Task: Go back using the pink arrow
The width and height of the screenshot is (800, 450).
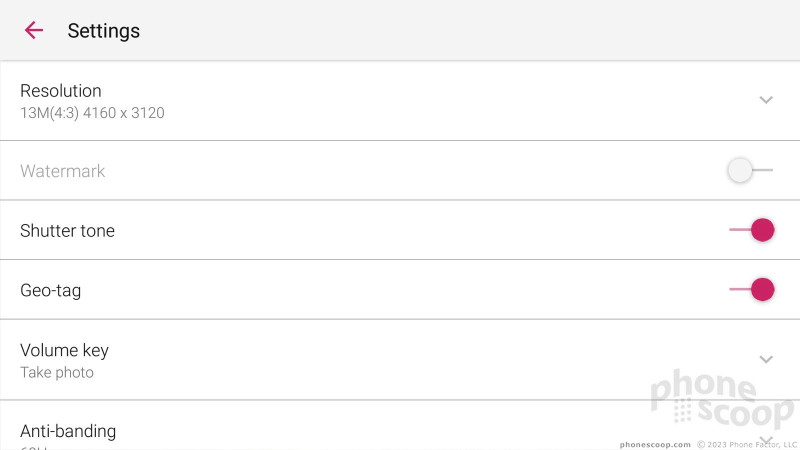Action: coord(34,30)
